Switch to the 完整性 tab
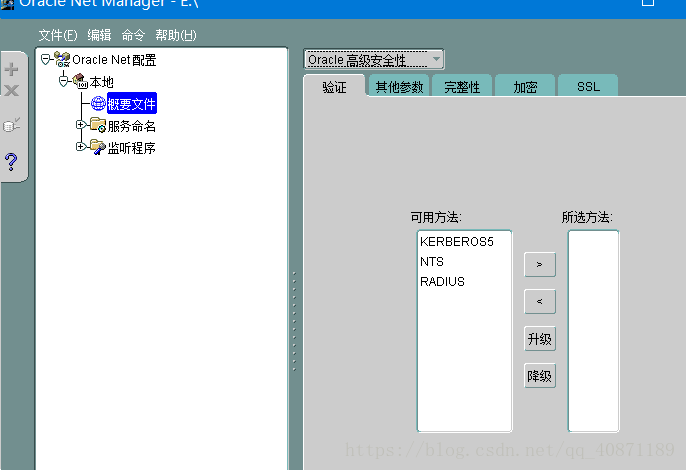 coord(462,87)
